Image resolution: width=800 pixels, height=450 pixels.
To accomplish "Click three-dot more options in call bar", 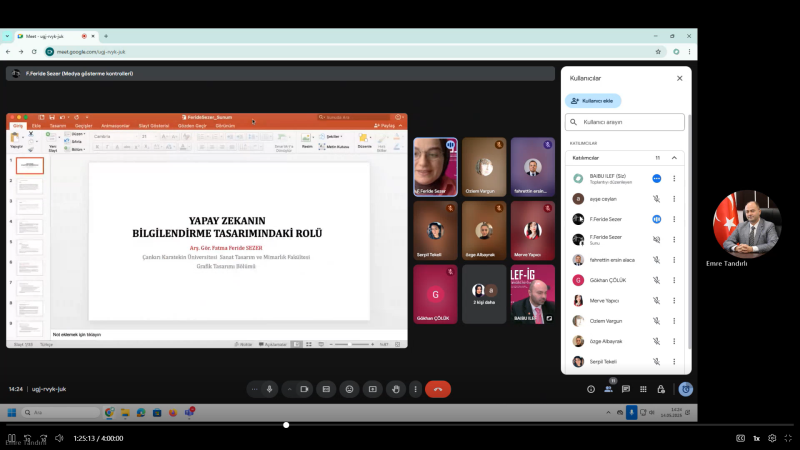I will [416, 389].
